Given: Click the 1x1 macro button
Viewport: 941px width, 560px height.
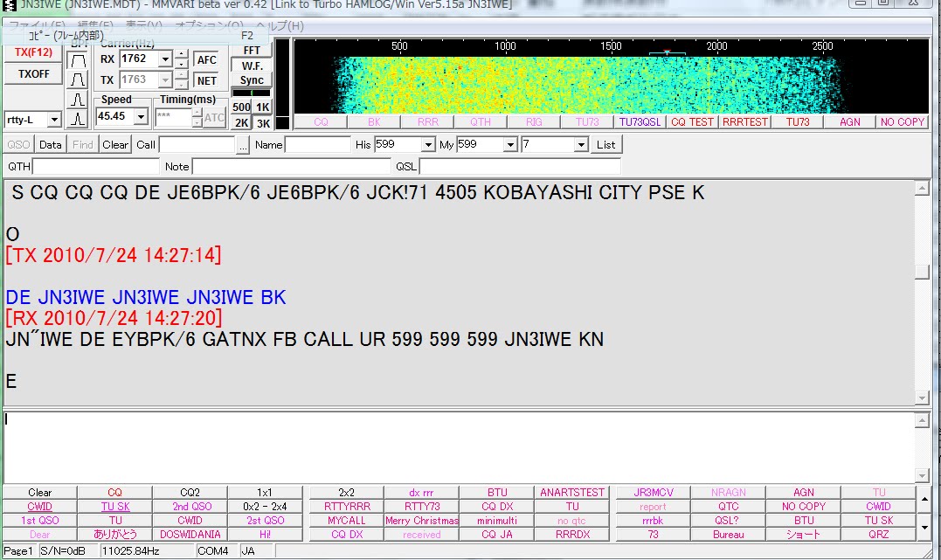Looking at the screenshot, I should (x=265, y=493).
